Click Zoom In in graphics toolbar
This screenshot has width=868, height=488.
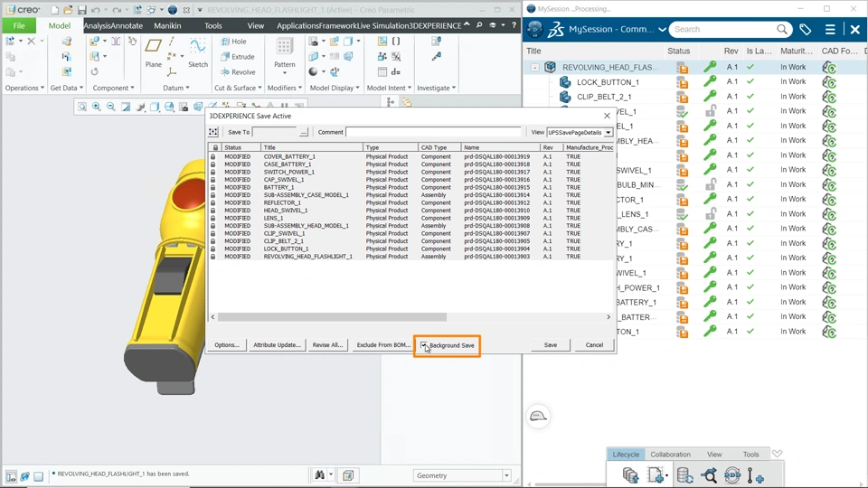(97, 107)
